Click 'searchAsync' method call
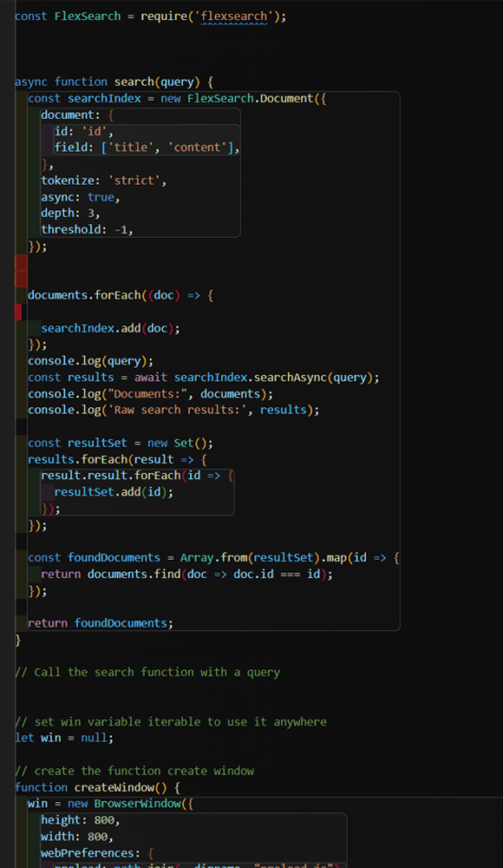The height and width of the screenshot is (868, 503). pos(290,378)
